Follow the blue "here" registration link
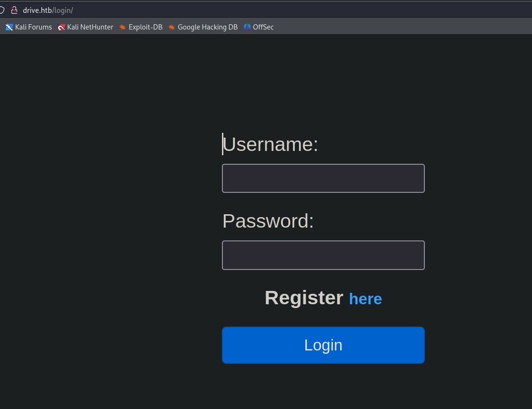The height and width of the screenshot is (409, 532). (x=365, y=299)
